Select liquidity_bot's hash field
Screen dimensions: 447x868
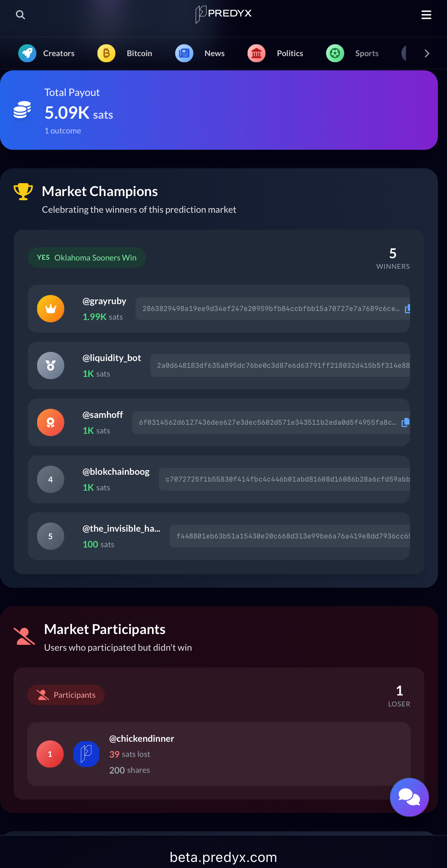tap(280, 366)
